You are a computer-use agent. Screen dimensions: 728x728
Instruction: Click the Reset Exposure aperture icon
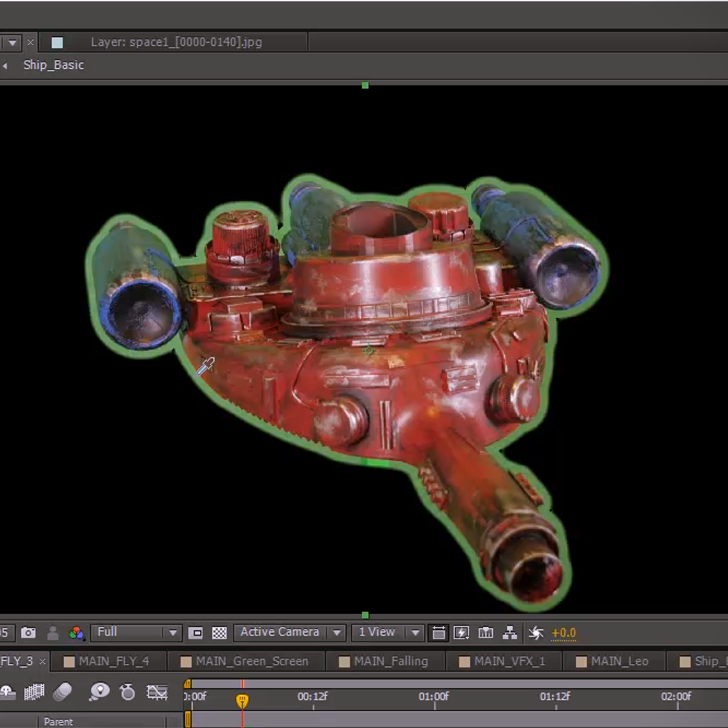(x=536, y=633)
